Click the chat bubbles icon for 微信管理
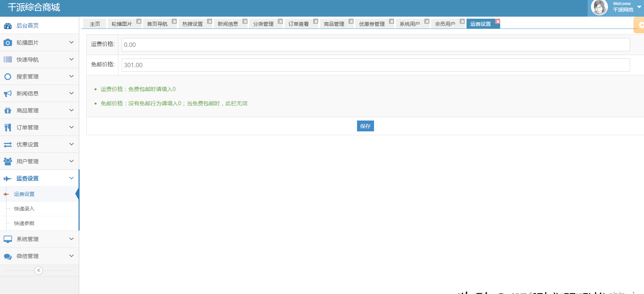The height and width of the screenshot is (294, 644). point(7,257)
